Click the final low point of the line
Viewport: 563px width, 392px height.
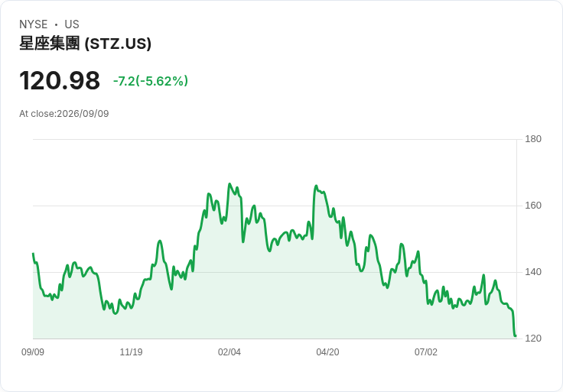[x=516, y=336]
